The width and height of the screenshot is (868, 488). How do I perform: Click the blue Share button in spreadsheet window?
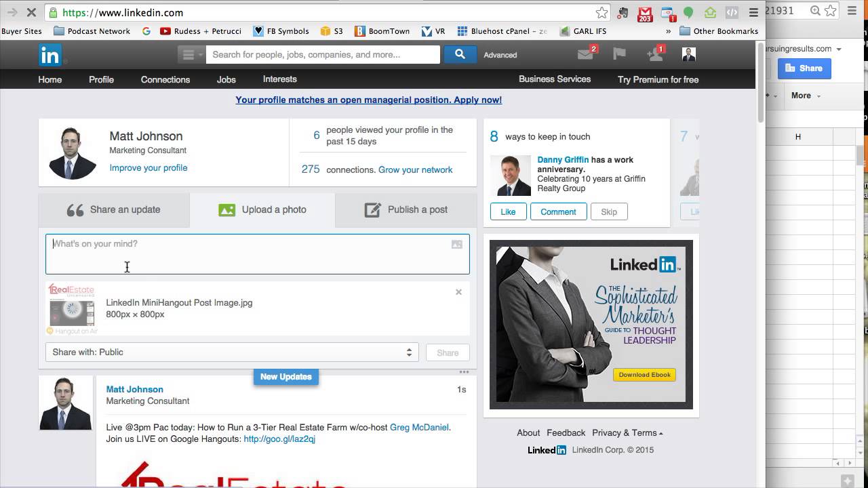(804, 68)
